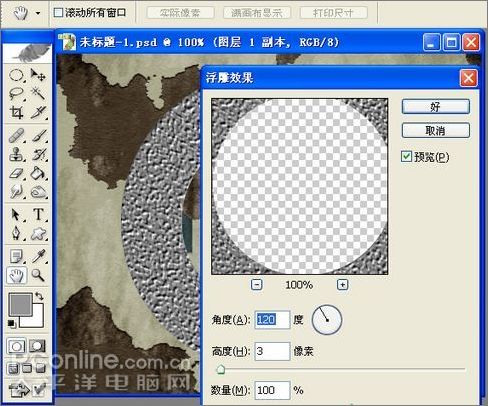This screenshot has height=406, width=488.
Task: Click the foreground gray color swatch
Action: coord(20,304)
